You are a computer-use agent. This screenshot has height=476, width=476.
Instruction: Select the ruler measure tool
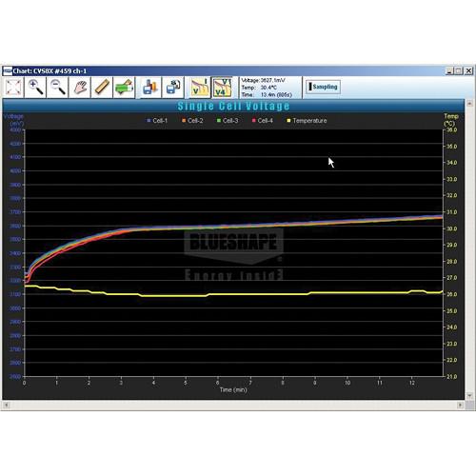(x=102, y=87)
